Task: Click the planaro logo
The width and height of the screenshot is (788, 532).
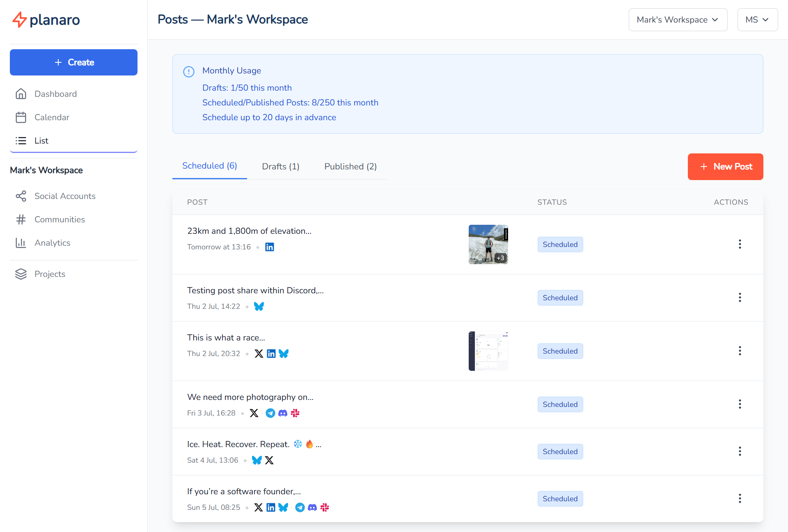Action: [x=46, y=20]
